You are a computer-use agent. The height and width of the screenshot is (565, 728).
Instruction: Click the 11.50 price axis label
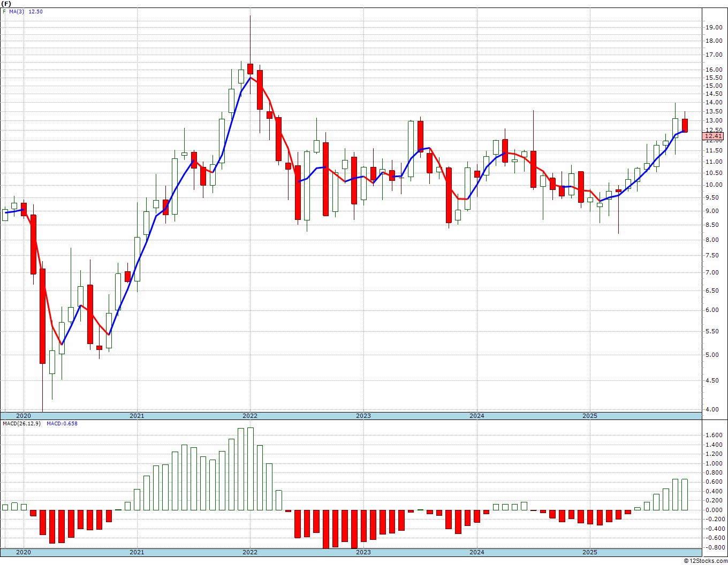(714, 151)
